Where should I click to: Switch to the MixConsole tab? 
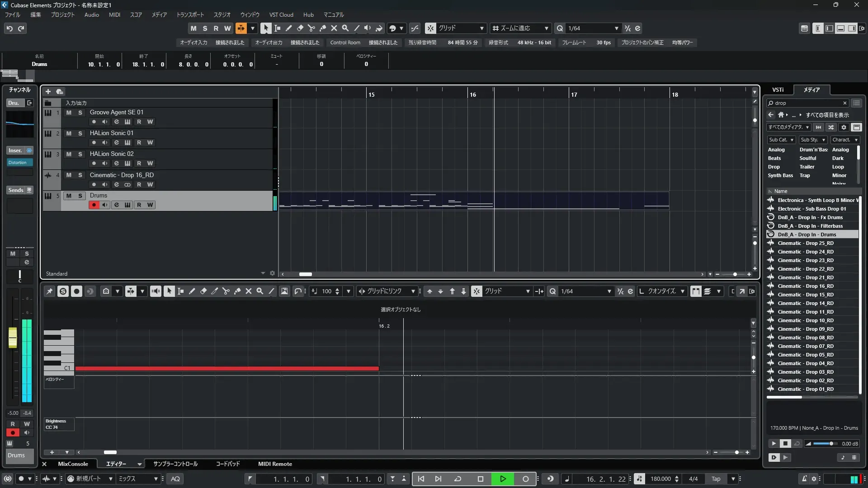(73, 464)
